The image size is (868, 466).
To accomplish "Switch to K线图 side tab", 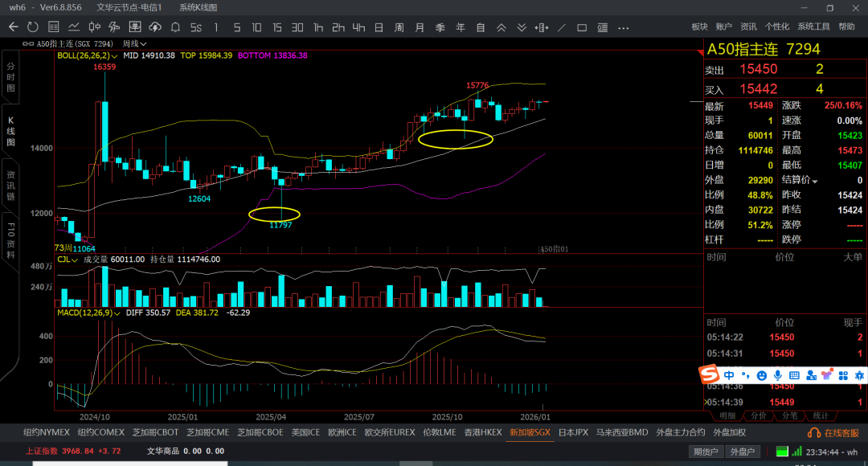I will [x=10, y=131].
